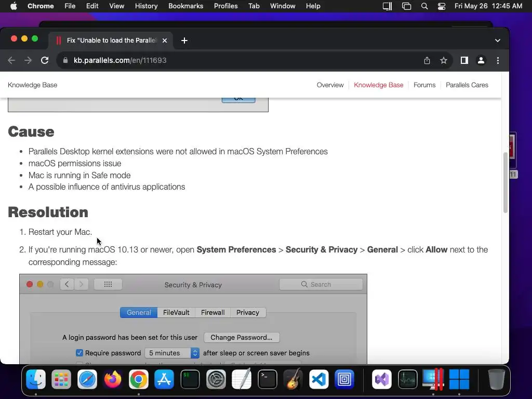This screenshot has width=532, height=399.
Task: Click the date and time display
Action: 488,6
